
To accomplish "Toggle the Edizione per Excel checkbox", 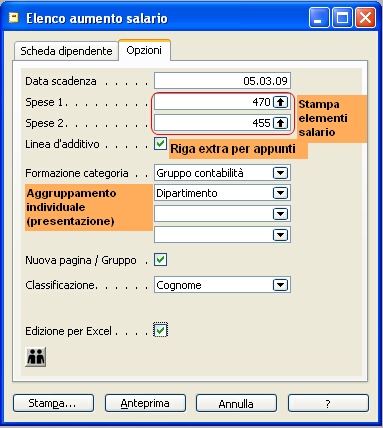I will point(160,330).
